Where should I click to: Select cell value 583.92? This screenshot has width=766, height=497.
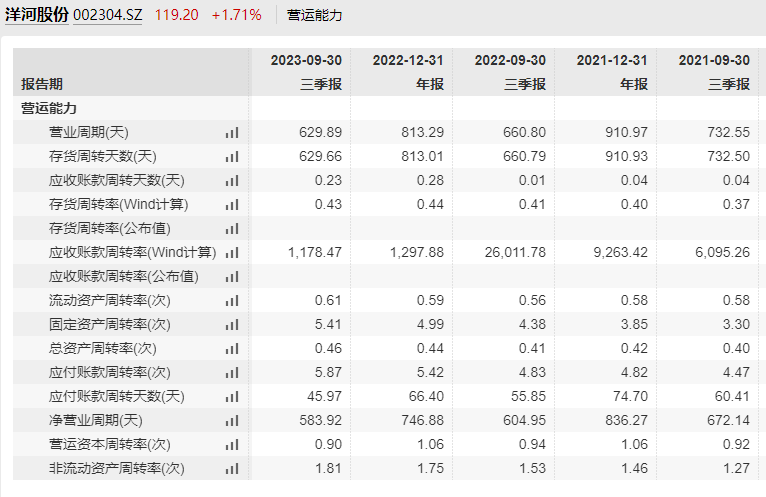click(x=320, y=420)
